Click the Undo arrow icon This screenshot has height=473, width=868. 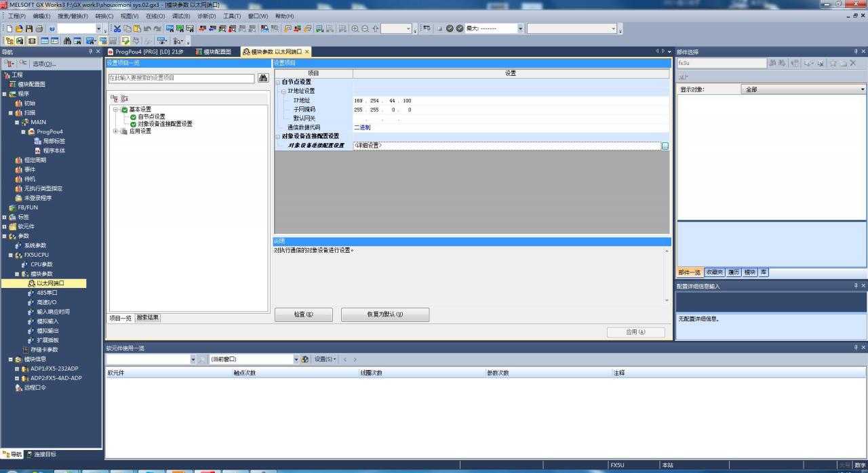click(x=147, y=28)
